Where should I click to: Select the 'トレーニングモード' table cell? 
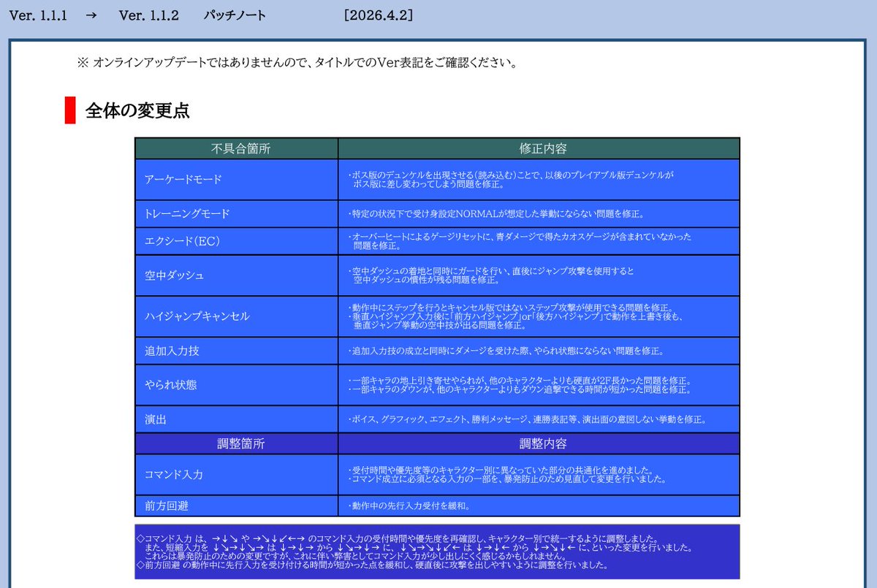[x=237, y=214]
